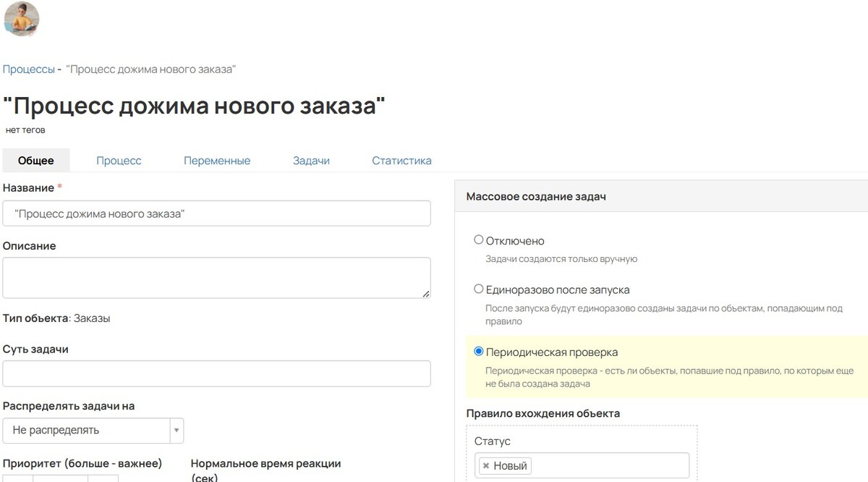Click the arrow of "Не распределять" dropdown
This screenshot has width=868, height=482.
tap(176, 431)
